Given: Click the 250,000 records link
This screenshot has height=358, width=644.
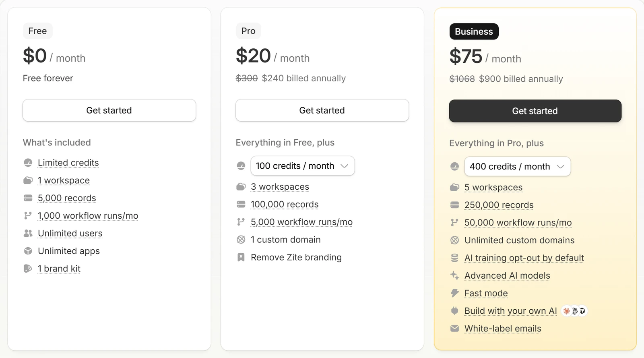Looking at the screenshot, I should (499, 205).
